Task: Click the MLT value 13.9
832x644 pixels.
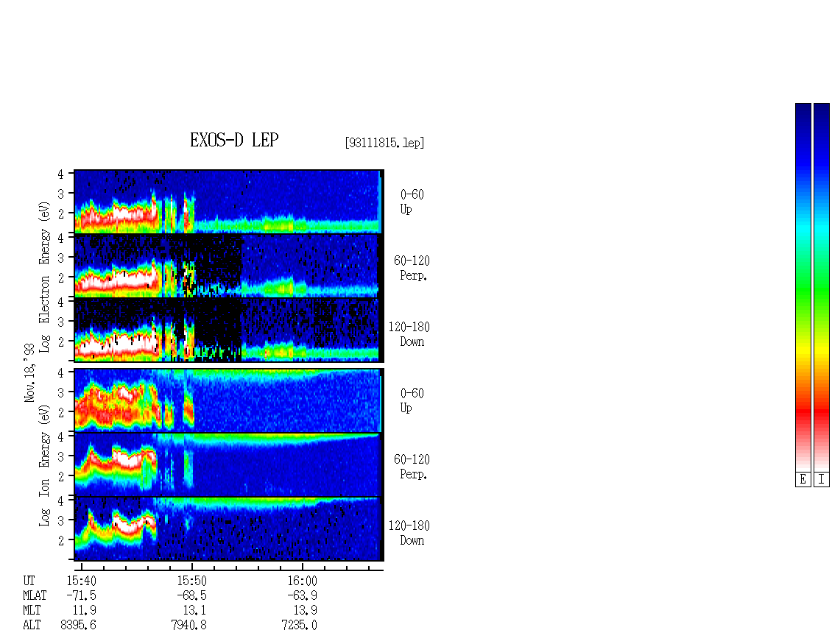Action: point(305,611)
